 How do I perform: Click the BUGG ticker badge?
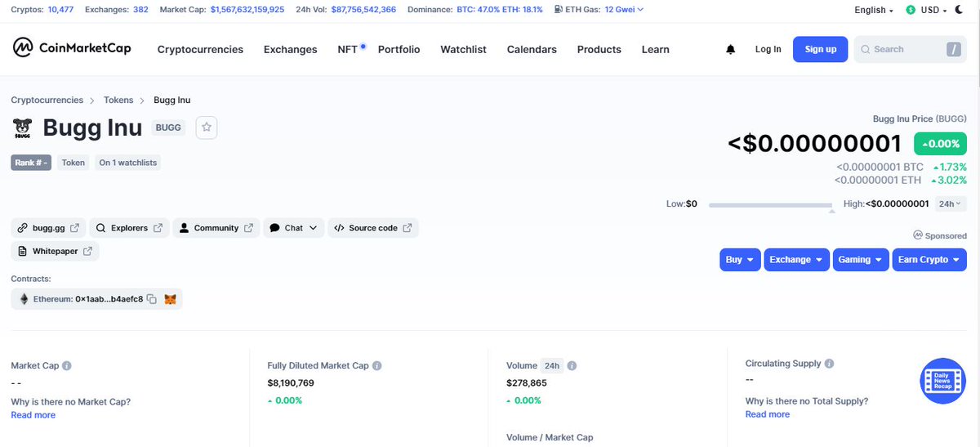pos(168,127)
